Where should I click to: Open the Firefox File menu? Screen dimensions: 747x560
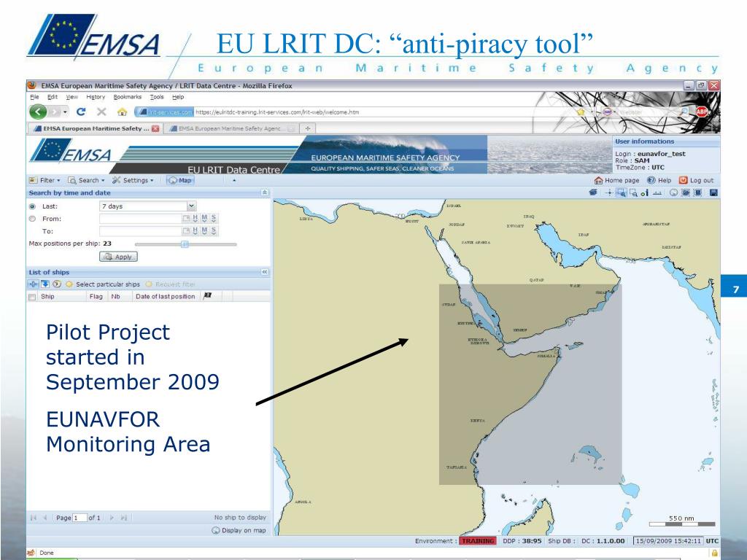pyautogui.click(x=34, y=97)
